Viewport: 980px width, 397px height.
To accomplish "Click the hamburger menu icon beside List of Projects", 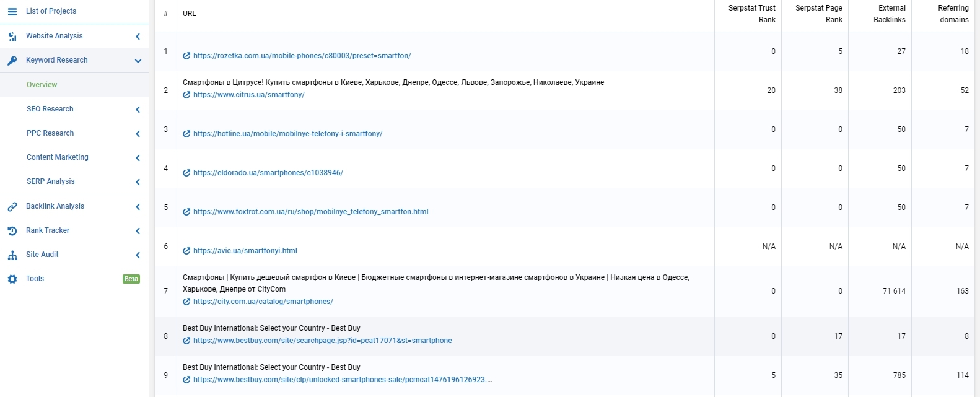I will coord(12,11).
